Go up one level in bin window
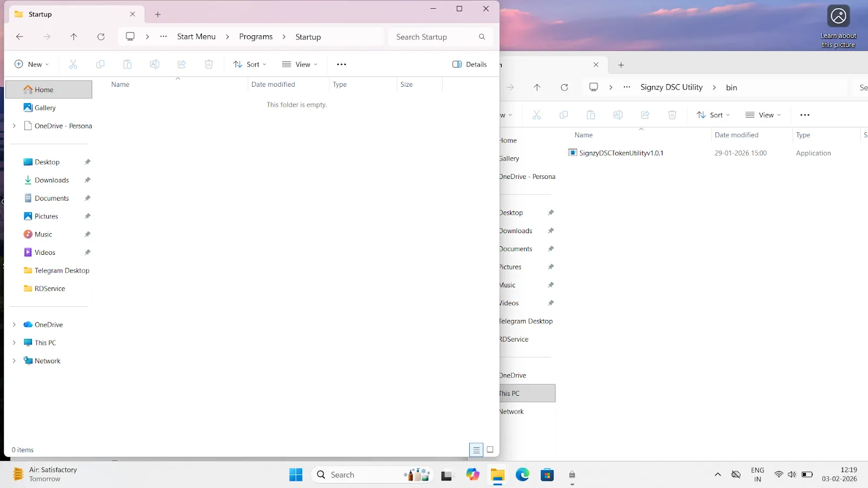This screenshot has width=868, height=488. tap(537, 87)
